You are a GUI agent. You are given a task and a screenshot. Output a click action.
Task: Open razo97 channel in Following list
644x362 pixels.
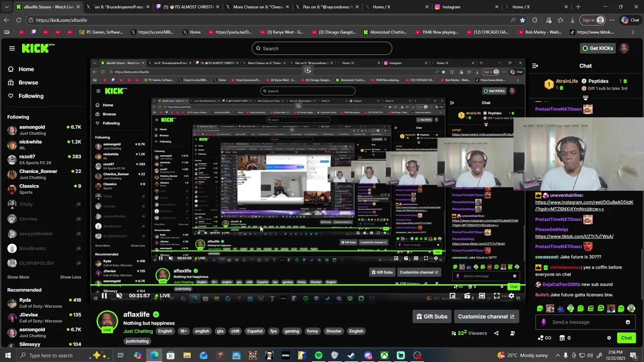tap(44, 159)
